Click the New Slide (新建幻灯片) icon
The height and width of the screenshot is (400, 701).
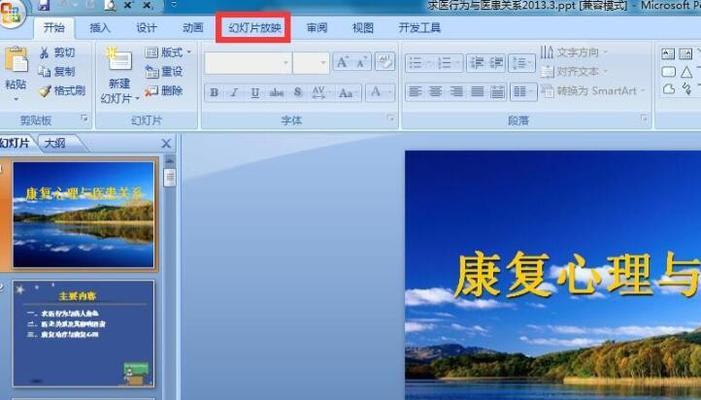[x=119, y=59]
